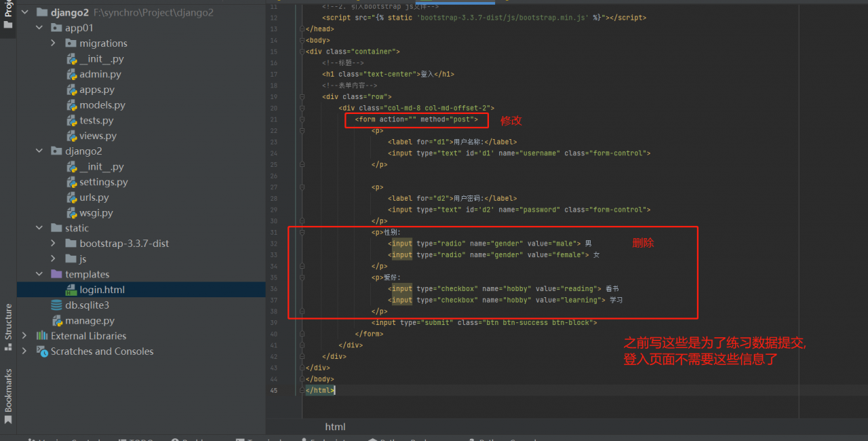868x441 pixels.
Task: Click the radio input line with value female
Action: point(494,255)
